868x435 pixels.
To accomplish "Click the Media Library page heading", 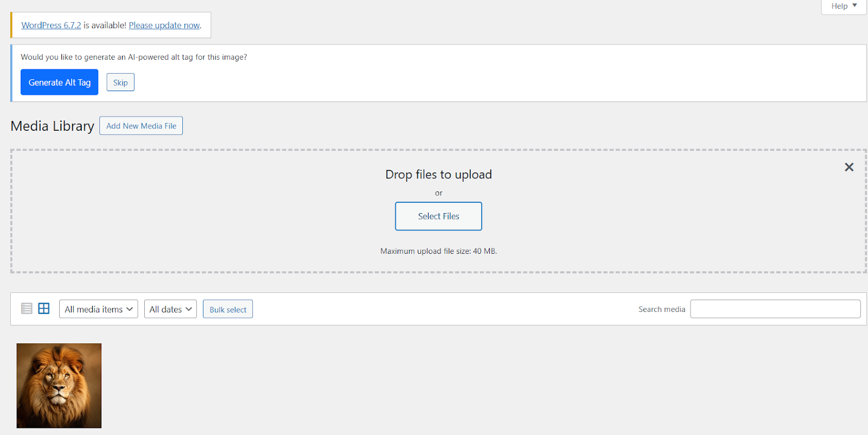I will pyautogui.click(x=53, y=126).
